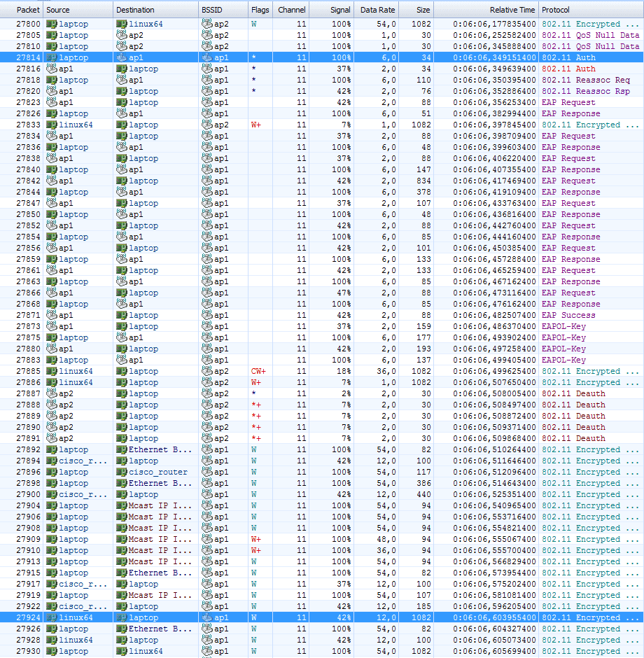Click the 'Deauth' protocol in packet 27887

tap(591, 393)
